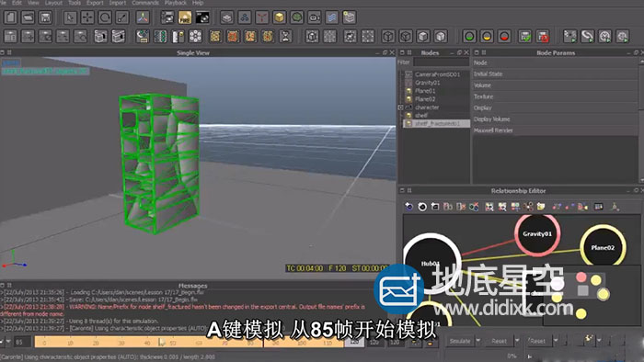The width and height of the screenshot is (644, 362).
Task: Open the Playback menu
Action: pyautogui.click(x=176, y=3)
